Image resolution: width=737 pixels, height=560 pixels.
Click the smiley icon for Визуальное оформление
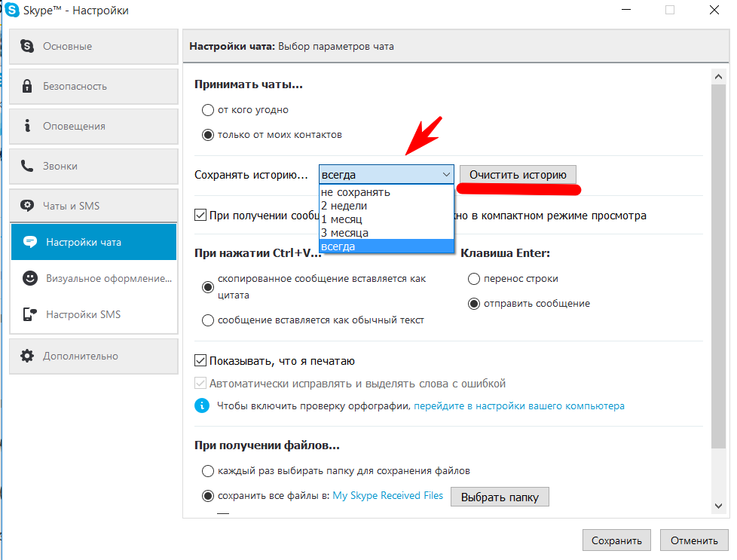[30, 278]
